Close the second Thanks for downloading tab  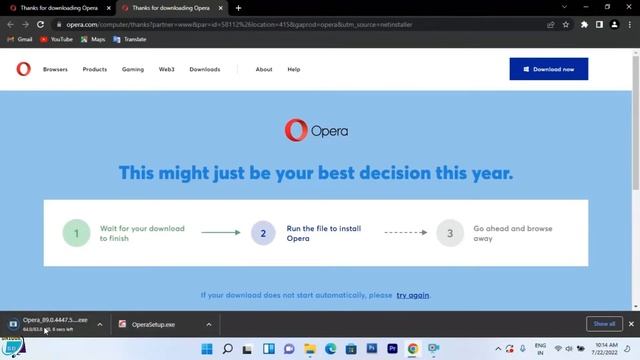click(x=220, y=8)
